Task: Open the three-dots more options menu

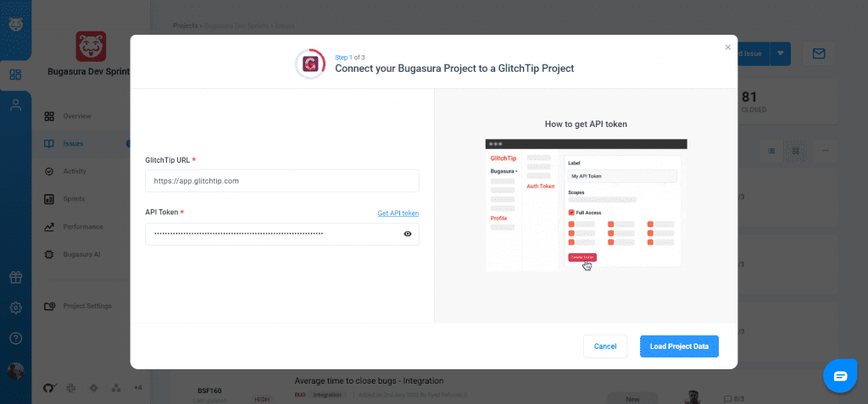Action: [x=826, y=151]
